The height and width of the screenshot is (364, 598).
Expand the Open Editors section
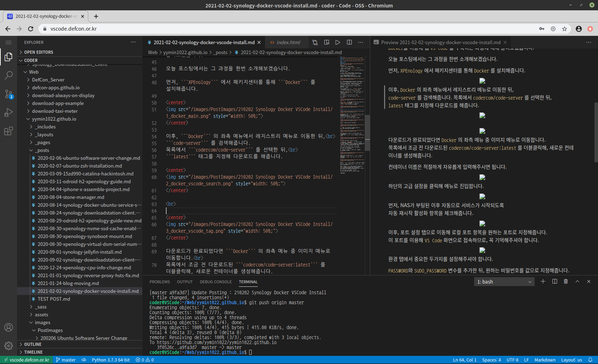(80, 52)
